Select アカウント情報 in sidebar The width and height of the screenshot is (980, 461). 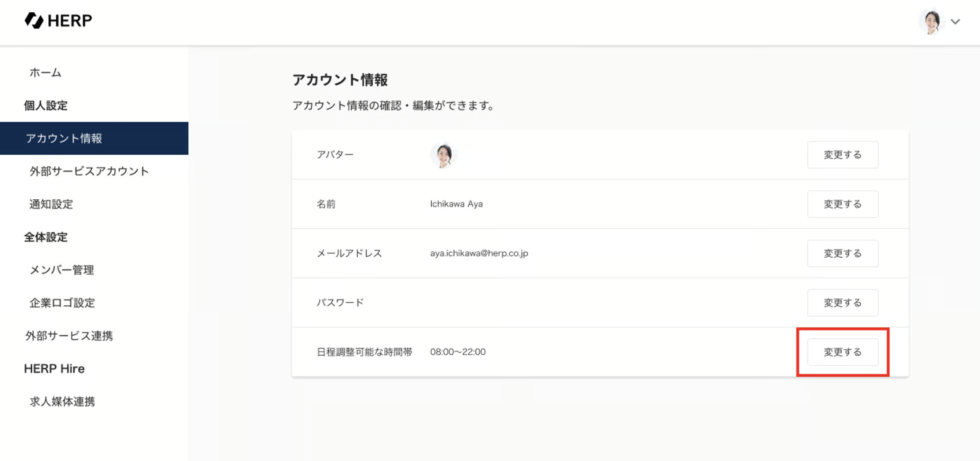(64, 138)
